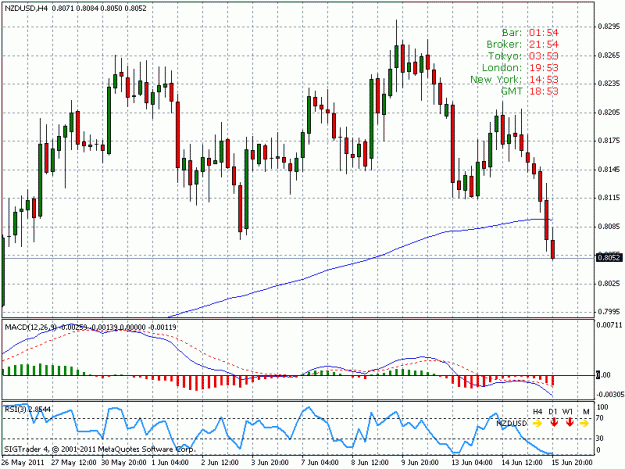
Task: Click the 0.8145 price axis label
Action: click(x=609, y=169)
